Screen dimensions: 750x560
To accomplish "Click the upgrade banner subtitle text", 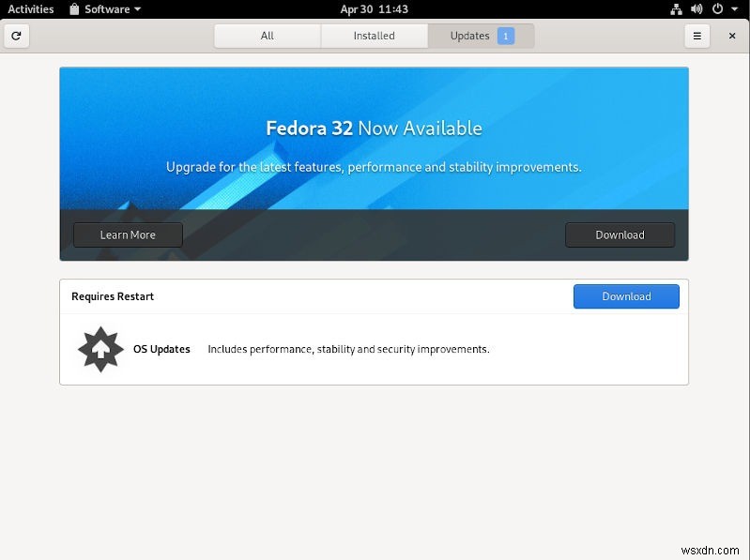I will 374,167.
